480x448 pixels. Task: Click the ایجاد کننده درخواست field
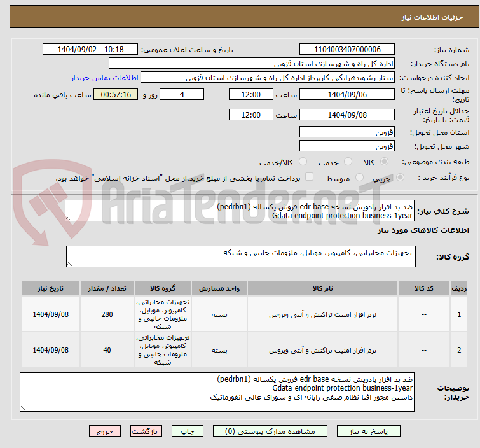point(268,78)
